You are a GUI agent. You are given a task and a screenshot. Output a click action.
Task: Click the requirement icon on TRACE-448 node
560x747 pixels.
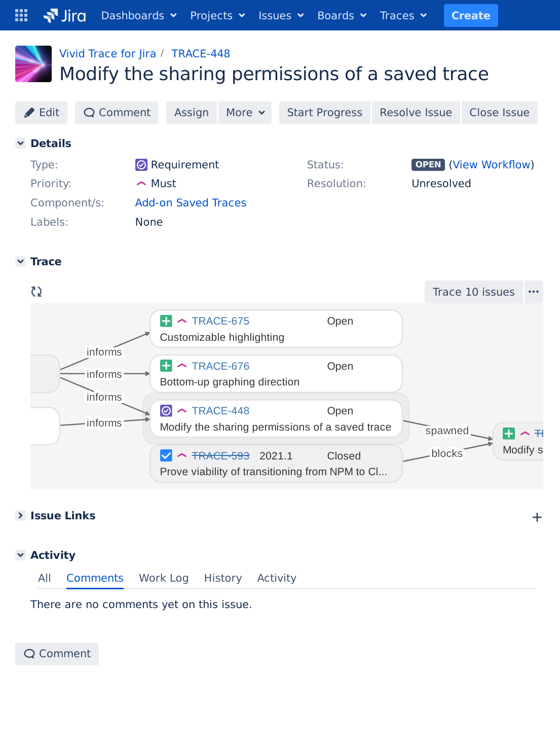point(166,411)
